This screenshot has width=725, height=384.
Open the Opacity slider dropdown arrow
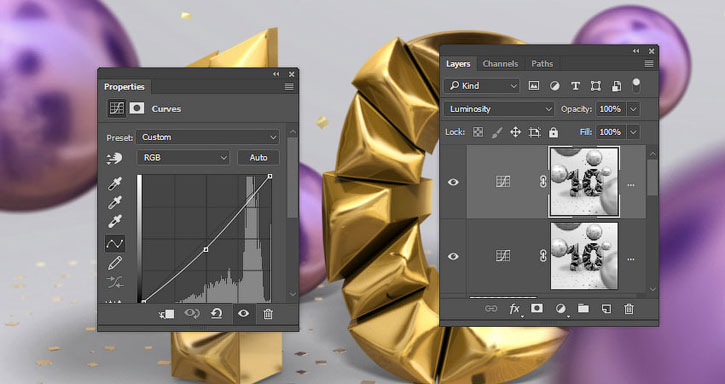(x=633, y=109)
